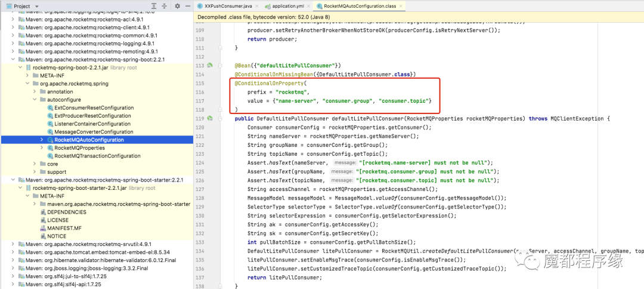Viewport: 644px width, 289px height.
Task: Select Maven tomcat-embed-el:8.5.34 library
Action: (97, 252)
